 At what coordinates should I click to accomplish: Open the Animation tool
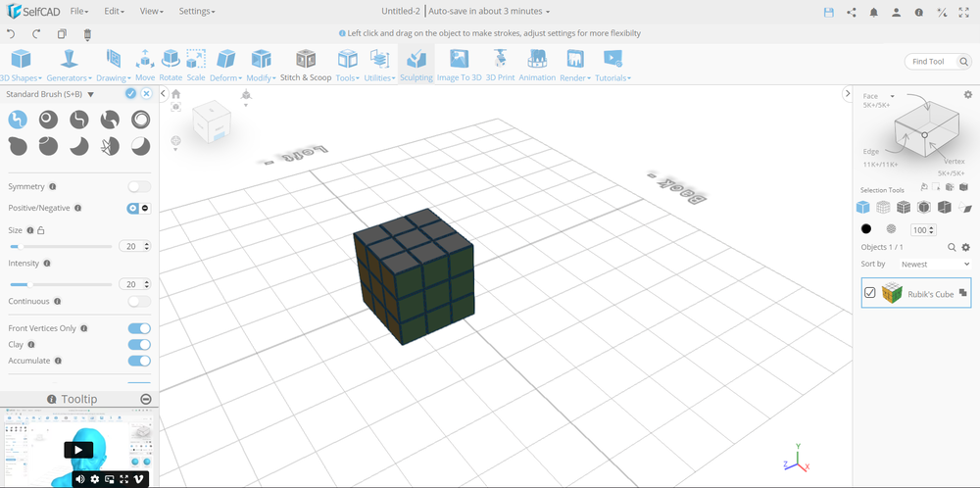click(537, 65)
